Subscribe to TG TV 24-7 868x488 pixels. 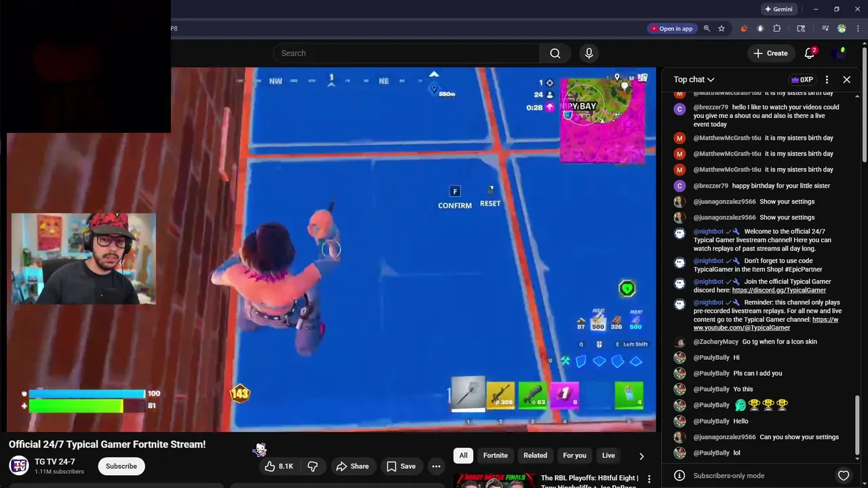(x=121, y=466)
